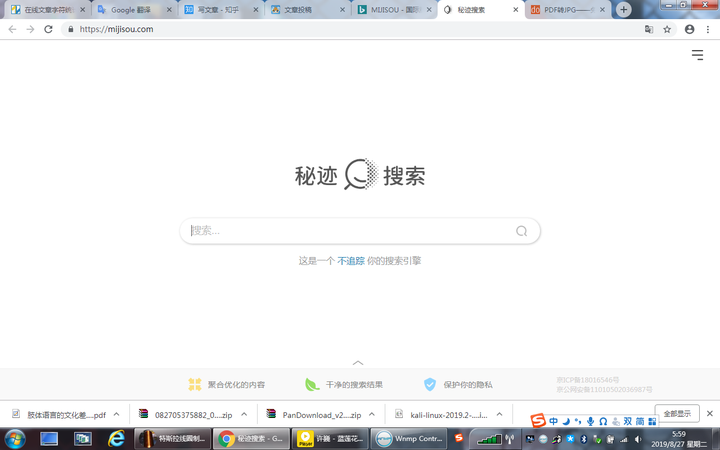Close the downloads bar
Viewport: 720px width, 450px height.
pyautogui.click(x=709, y=414)
